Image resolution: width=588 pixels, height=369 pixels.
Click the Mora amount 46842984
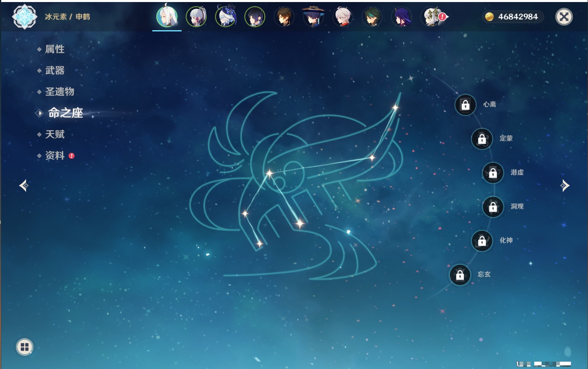point(518,17)
